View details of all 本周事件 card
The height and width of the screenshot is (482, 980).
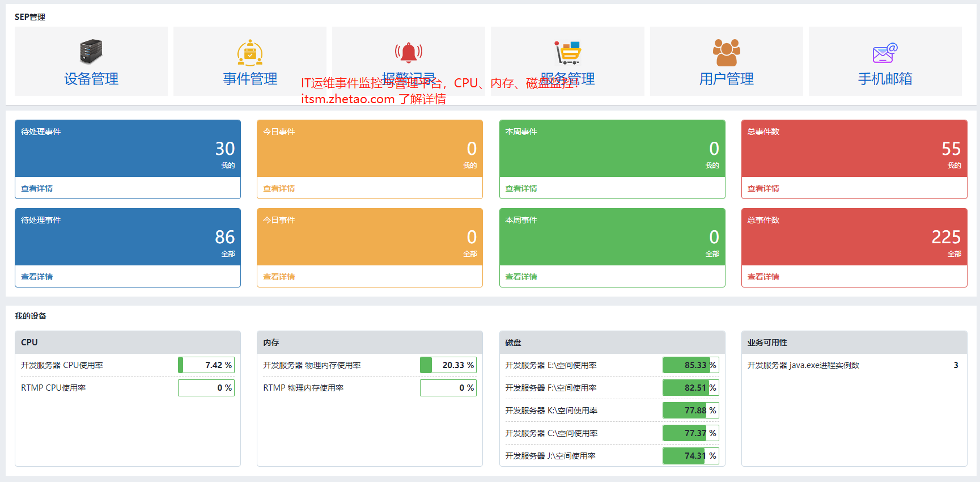(521, 277)
